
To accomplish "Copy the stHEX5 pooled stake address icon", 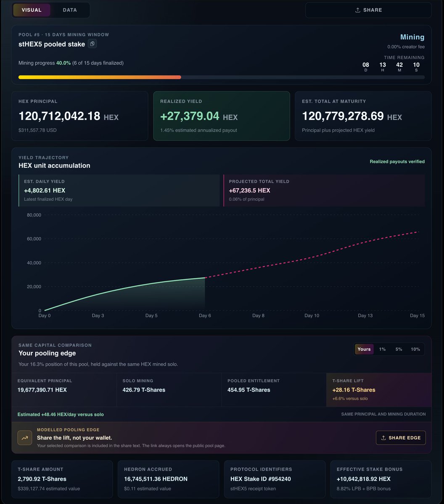I will (92, 44).
